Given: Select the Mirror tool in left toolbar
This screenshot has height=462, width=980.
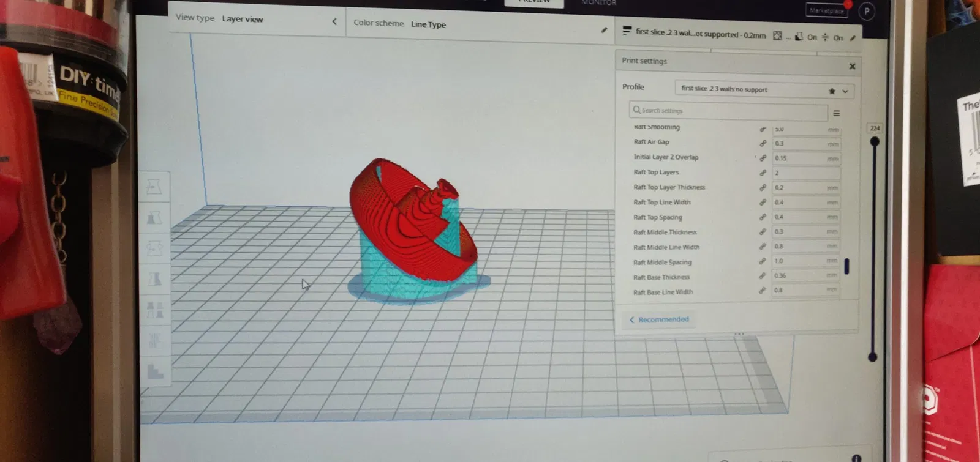Looking at the screenshot, I should (155, 279).
